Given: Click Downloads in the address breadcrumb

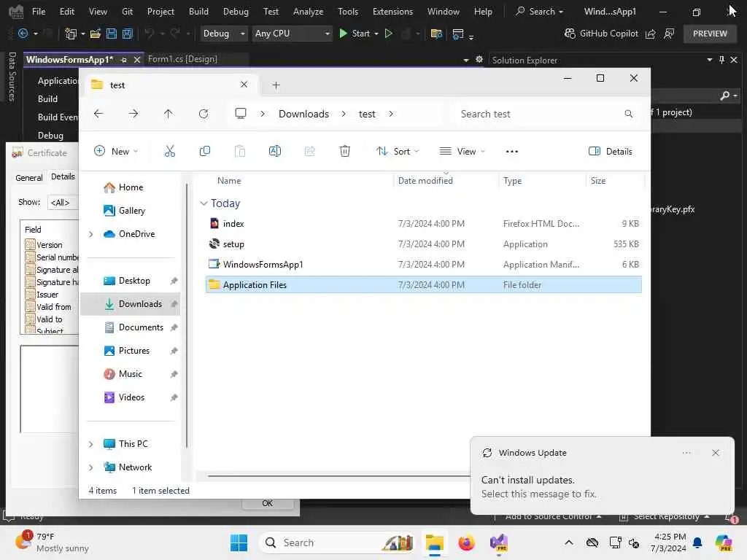Looking at the screenshot, I should coord(303,114).
